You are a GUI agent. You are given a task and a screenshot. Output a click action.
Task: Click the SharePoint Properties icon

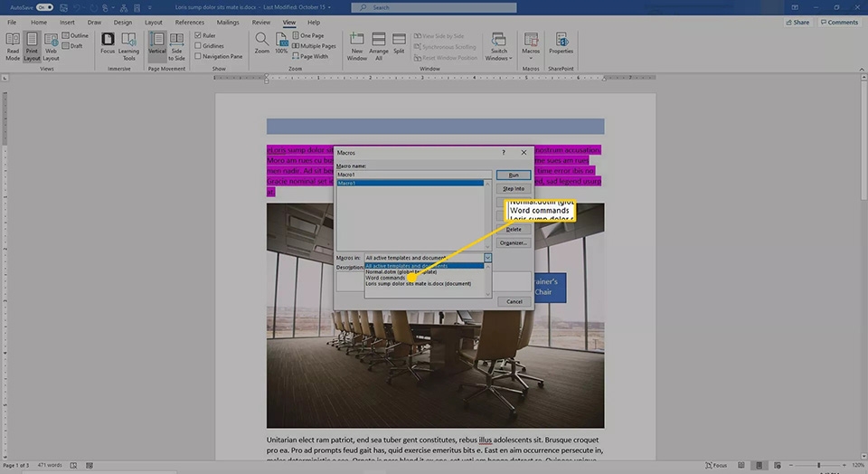pyautogui.click(x=561, y=43)
